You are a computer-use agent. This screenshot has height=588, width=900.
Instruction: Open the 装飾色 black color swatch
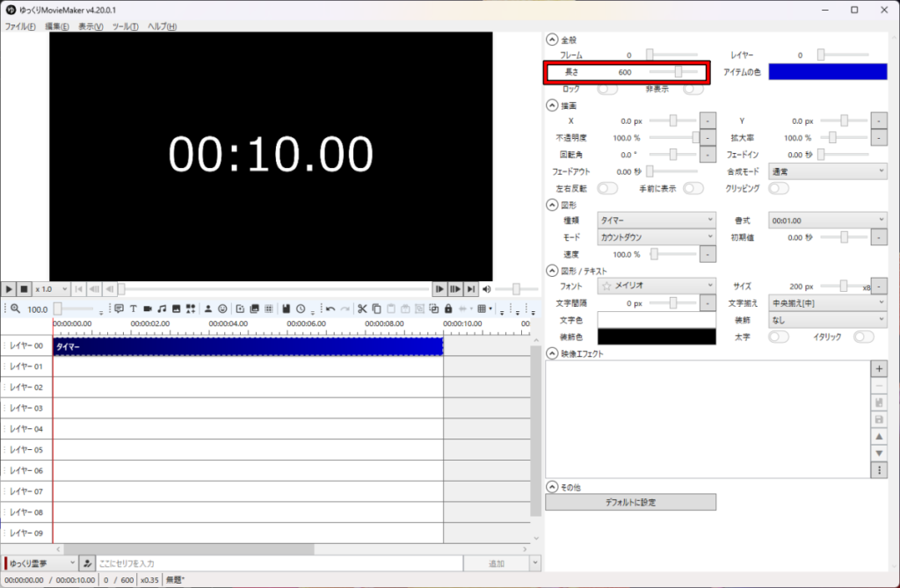(x=657, y=337)
